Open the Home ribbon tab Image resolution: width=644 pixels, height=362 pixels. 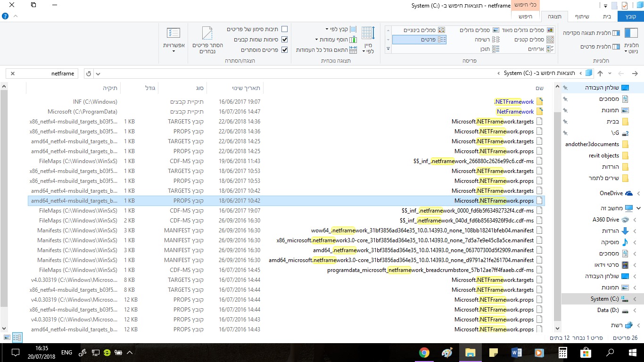[x=607, y=16]
